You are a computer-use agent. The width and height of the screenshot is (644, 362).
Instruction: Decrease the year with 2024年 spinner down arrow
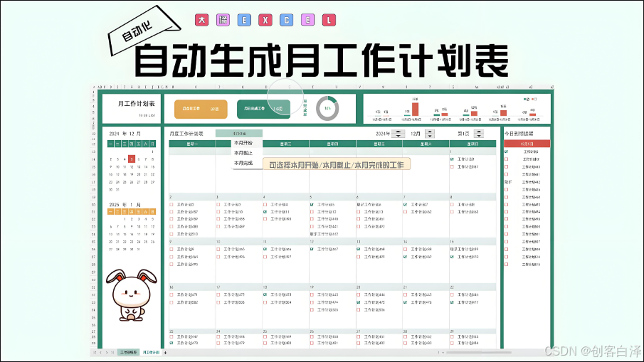[398, 136]
